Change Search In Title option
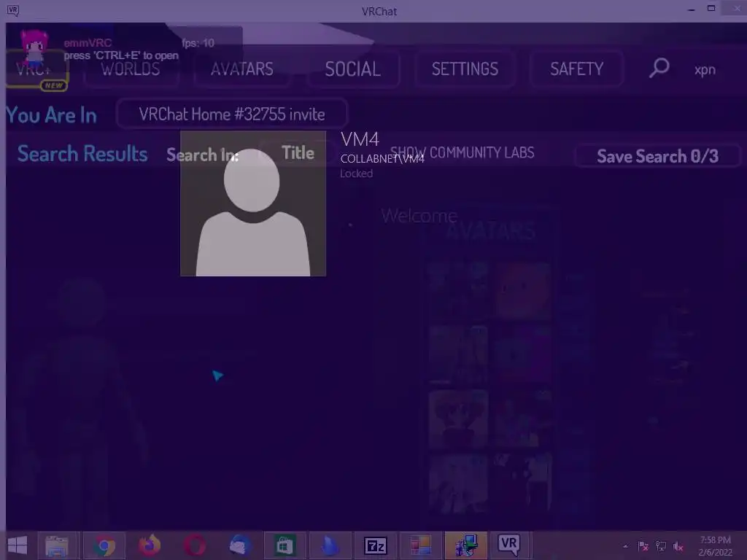This screenshot has height=560, width=747. click(x=298, y=153)
